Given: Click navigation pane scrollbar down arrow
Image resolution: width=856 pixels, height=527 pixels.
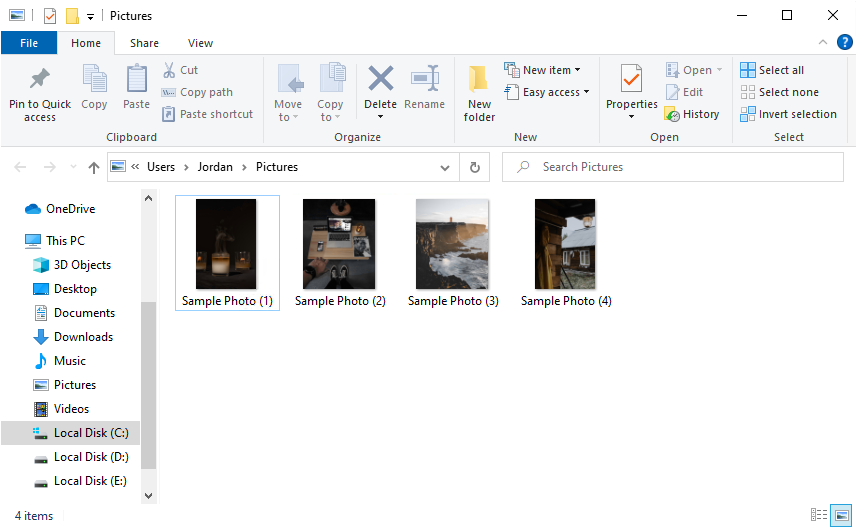Looking at the screenshot, I should click(148, 496).
